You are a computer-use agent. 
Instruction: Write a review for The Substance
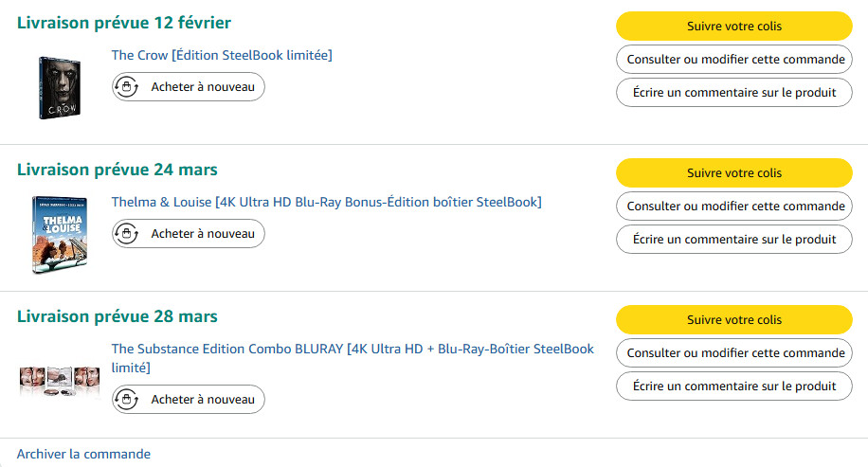pyautogui.click(x=734, y=386)
